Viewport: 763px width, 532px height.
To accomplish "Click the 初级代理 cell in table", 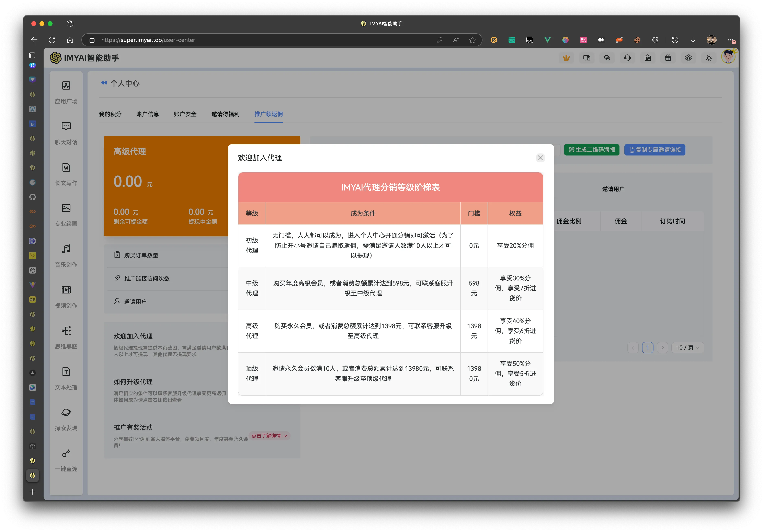I will 252,246.
